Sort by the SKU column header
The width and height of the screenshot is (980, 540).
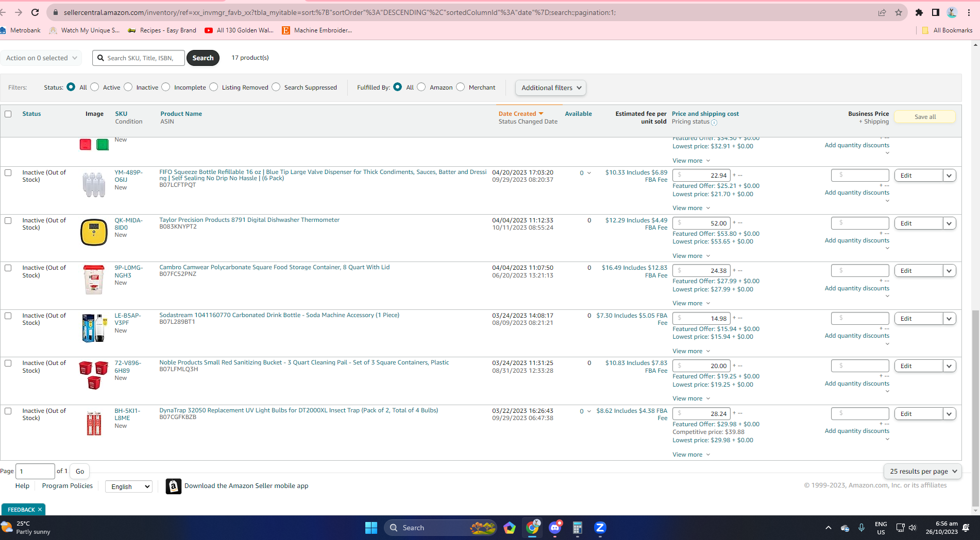coord(121,114)
